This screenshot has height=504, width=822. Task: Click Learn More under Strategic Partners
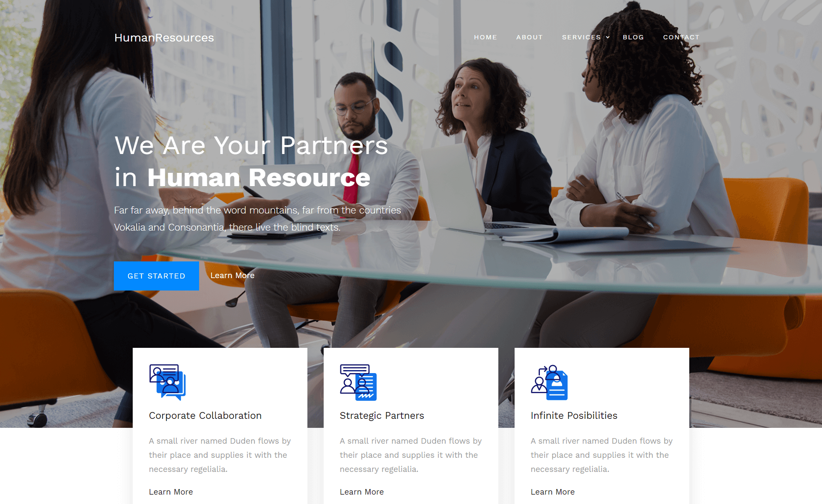[x=361, y=492]
